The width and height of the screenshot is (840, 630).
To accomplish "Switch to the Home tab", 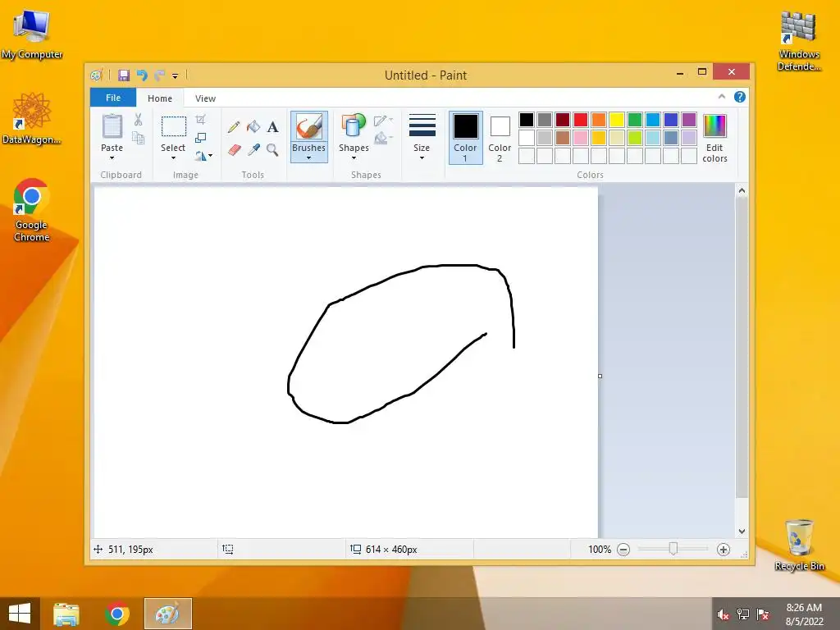I will point(160,98).
